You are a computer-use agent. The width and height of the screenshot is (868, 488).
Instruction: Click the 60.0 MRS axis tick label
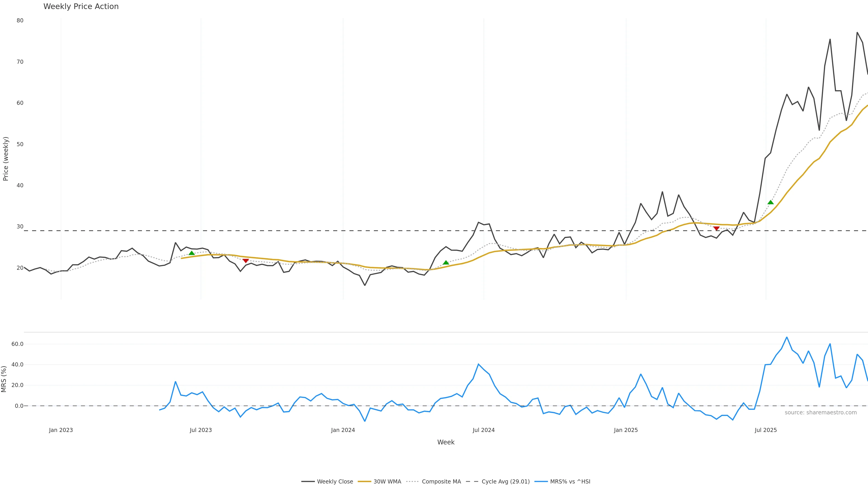click(17, 344)
